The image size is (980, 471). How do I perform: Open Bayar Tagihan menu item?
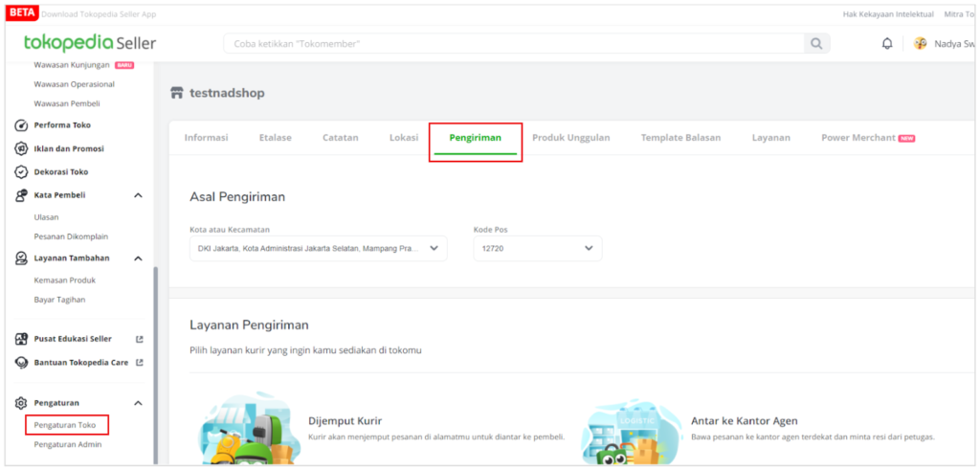tap(59, 300)
